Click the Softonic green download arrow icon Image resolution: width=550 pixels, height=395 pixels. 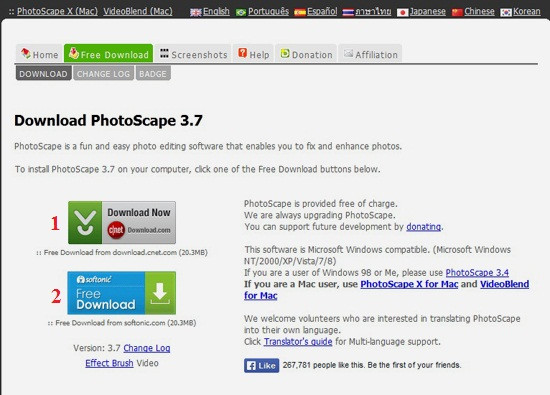160,293
